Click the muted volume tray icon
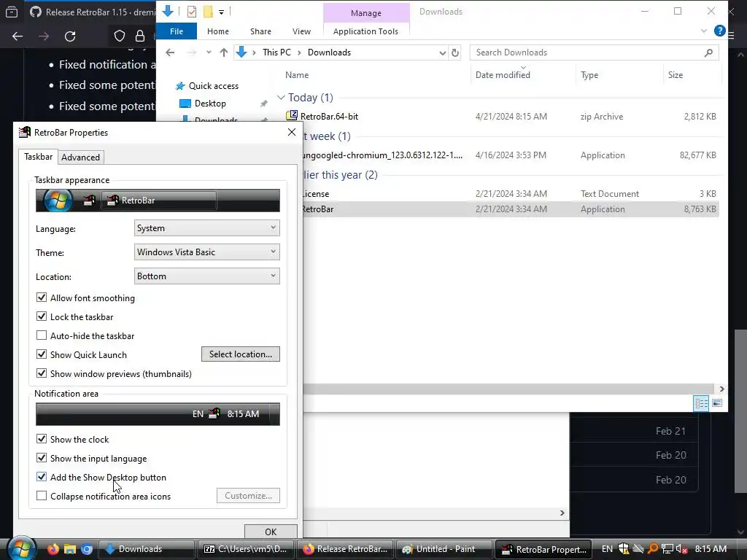The image size is (747, 560). [682, 549]
